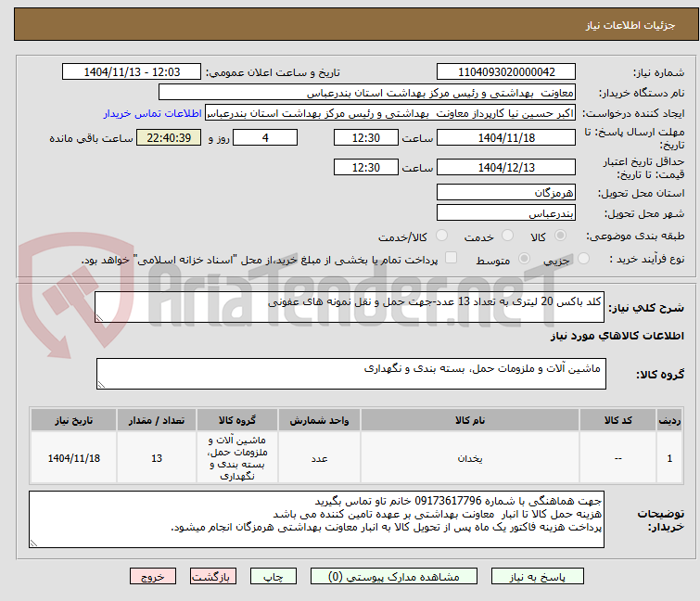Open مشاهده مدارک پیوستی (0) button

(x=394, y=577)
